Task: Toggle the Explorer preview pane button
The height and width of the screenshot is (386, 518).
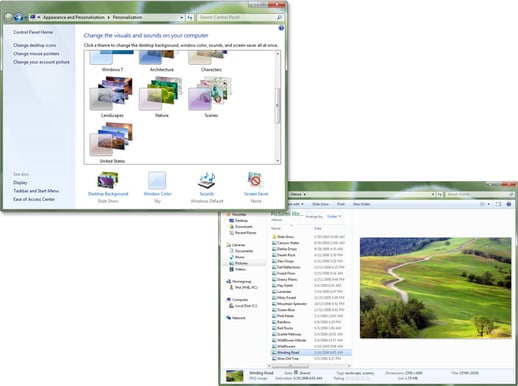Action: coord(498,204)
